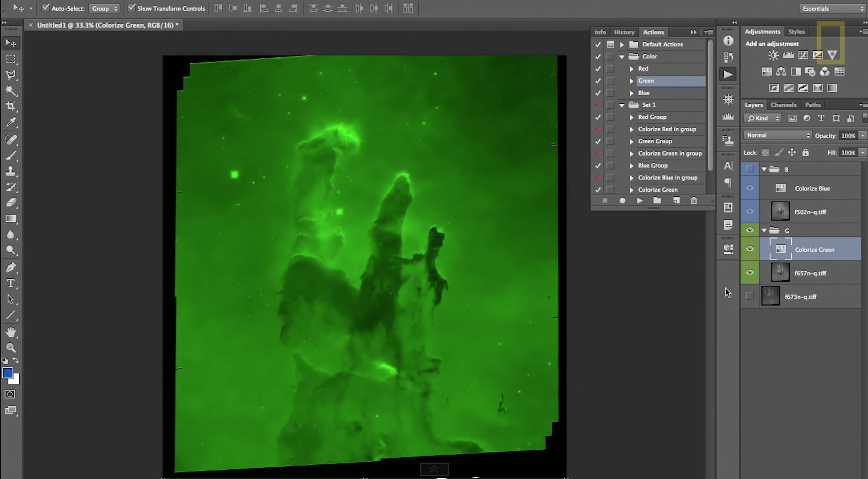Collapse the B layer group
Image resolution: width=868 pixels, height=479 pixels.
764,169
